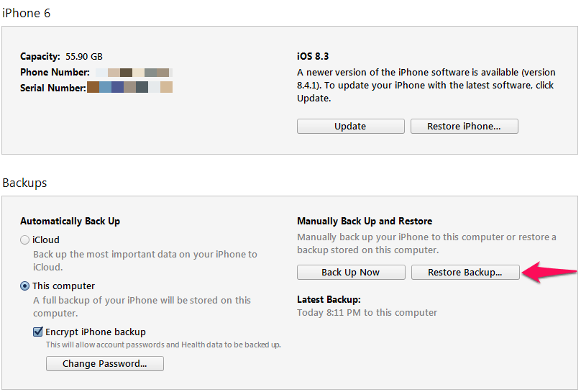
Task: Open the Restore iPhone... dialog
Action: (464, 127)
